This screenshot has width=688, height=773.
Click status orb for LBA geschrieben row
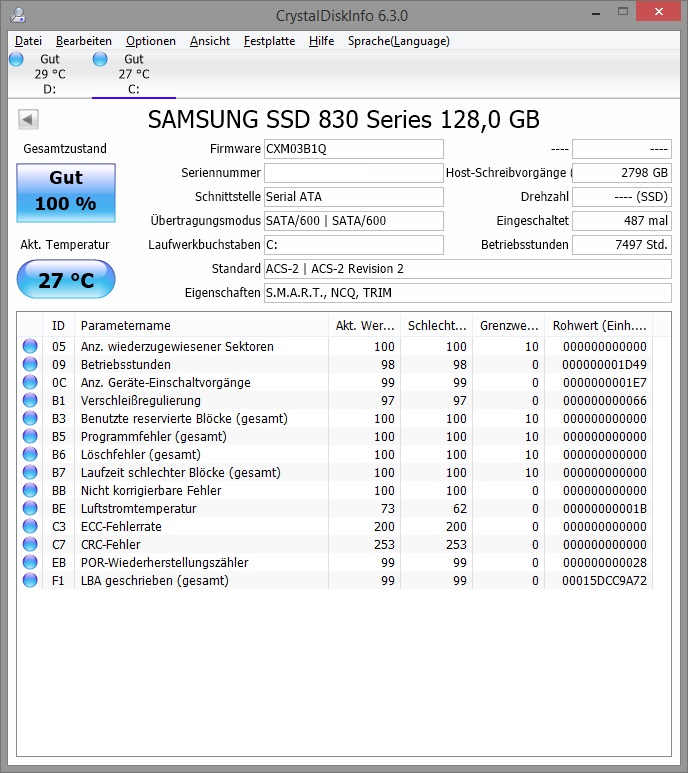30,580
